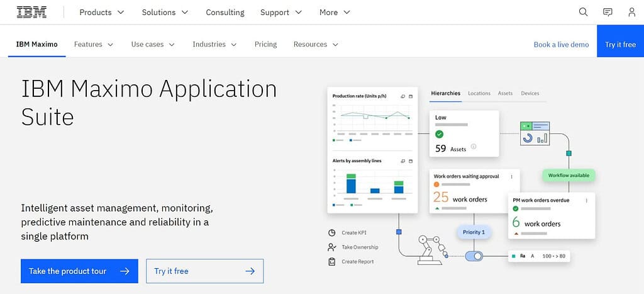Viewport: 644px width, 294px height.
Task: Select the Hierarchies tab
Action: coord(446,93)
